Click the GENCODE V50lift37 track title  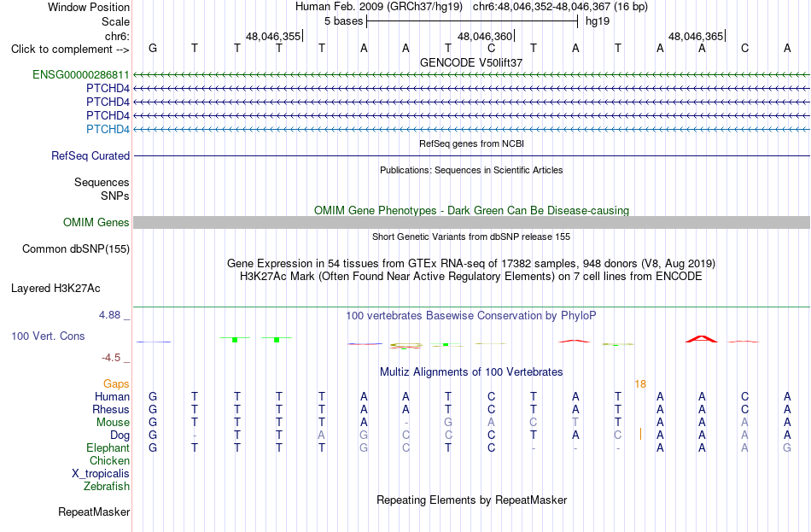(471, 62)
